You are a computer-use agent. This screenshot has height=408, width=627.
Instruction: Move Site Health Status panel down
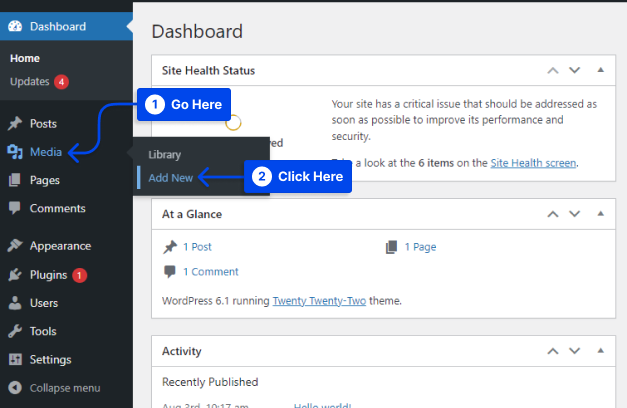pyautogui.click(x=575, y=71)
